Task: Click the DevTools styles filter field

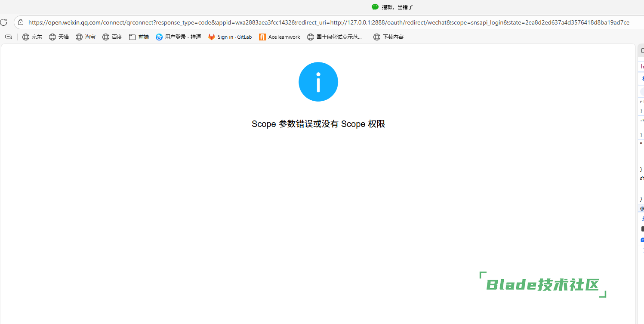Action: click(x=642, y=92)
